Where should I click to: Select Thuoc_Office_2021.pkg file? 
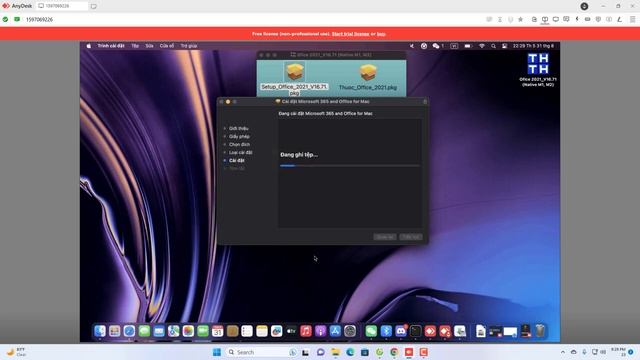[x=368, y=78]
